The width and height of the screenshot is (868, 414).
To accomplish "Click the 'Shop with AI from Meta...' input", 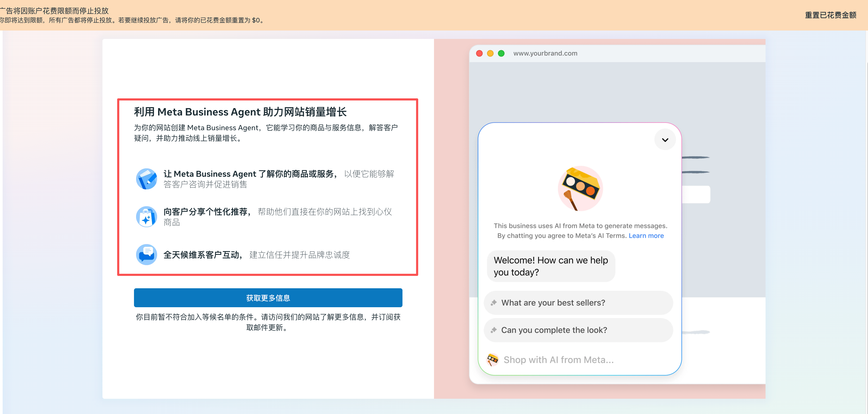I will pos(558,360).
